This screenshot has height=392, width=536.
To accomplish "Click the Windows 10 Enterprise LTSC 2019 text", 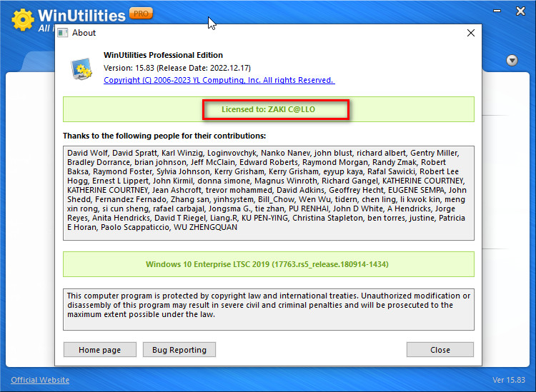I will [x=267, y=264].
